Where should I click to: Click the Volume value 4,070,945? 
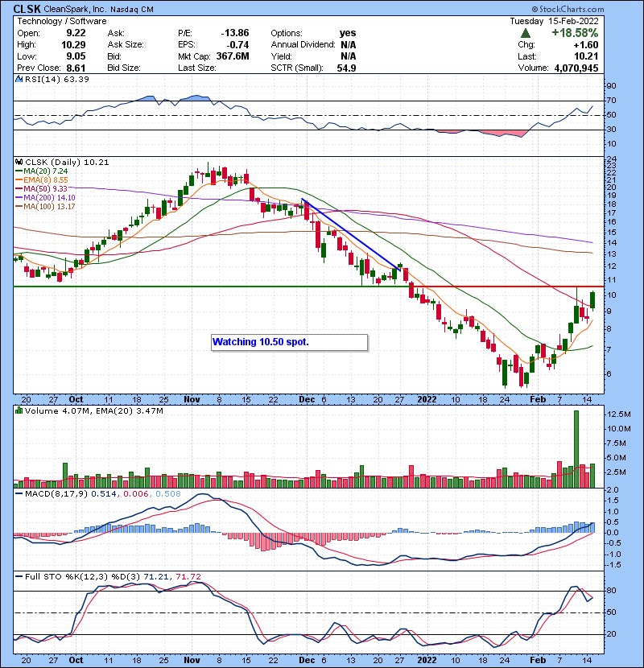coord(576,68)
